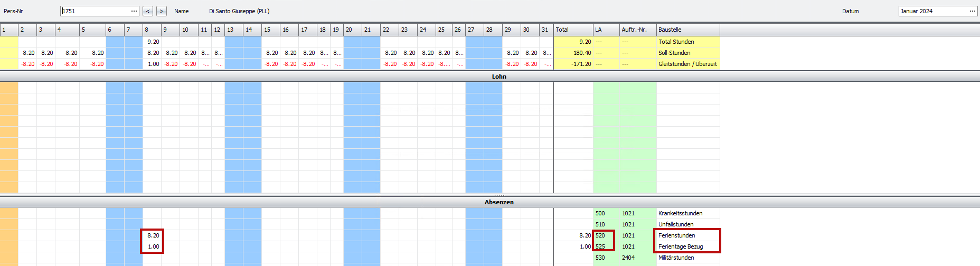Click the Auftr.-Nr. column header
This screenshot has width=980, height=266.
coord(637,30)
